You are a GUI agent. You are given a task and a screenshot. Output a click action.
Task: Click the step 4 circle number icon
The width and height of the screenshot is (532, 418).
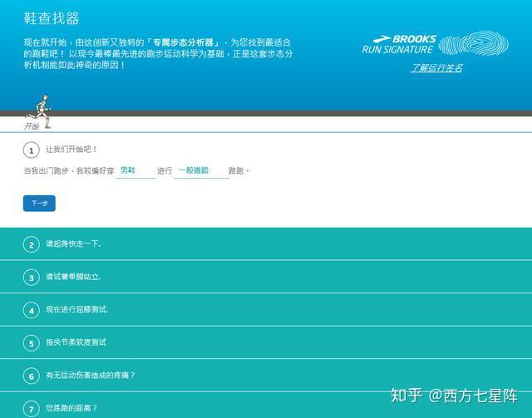click(32, 310)
